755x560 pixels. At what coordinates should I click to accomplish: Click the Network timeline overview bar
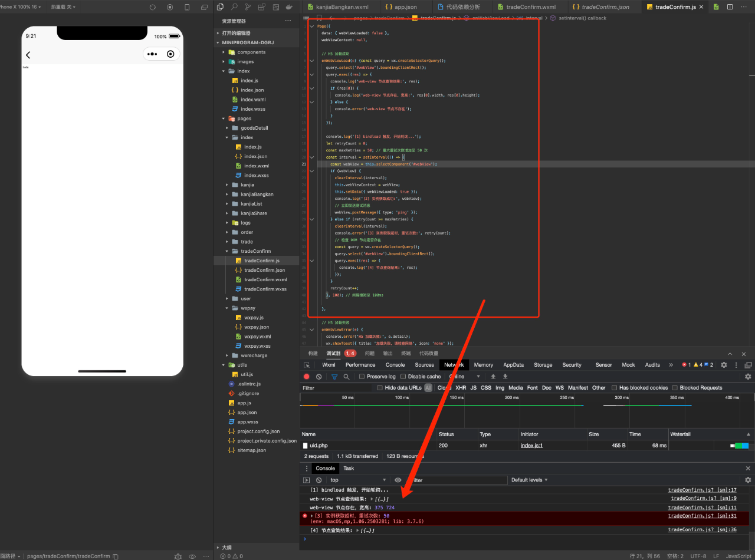coord(527,410)
